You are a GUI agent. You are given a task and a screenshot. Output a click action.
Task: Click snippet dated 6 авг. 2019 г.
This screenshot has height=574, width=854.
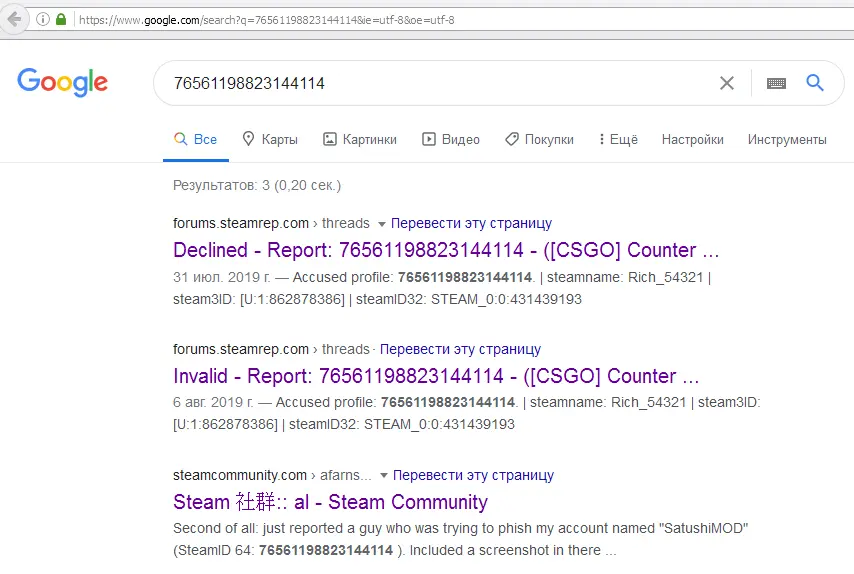[467, 413]
